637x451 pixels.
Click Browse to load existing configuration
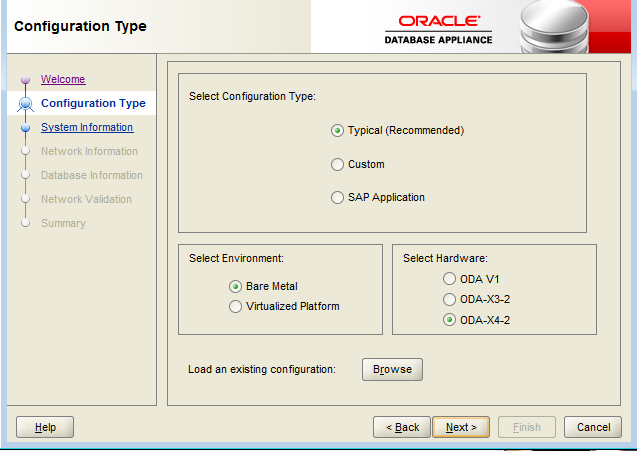coord(392,369)
